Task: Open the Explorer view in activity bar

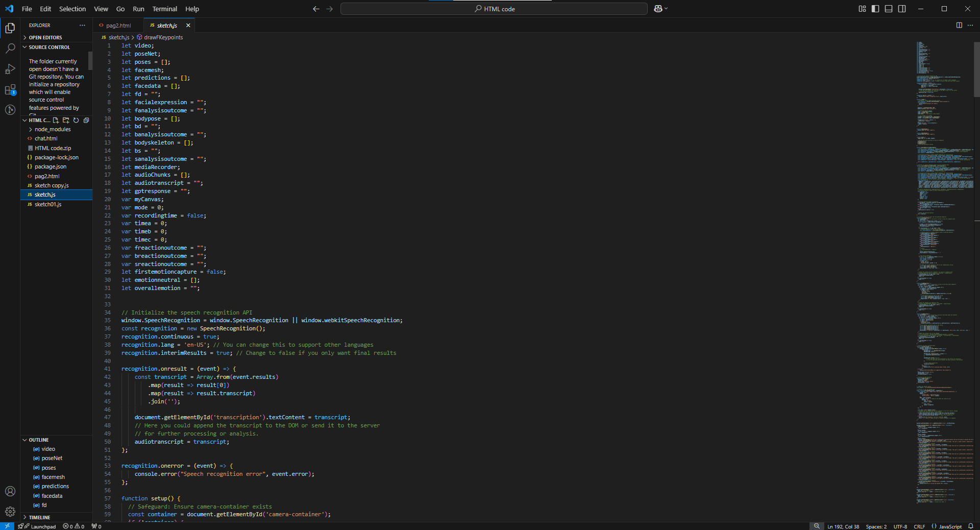Action: (10, 28)
